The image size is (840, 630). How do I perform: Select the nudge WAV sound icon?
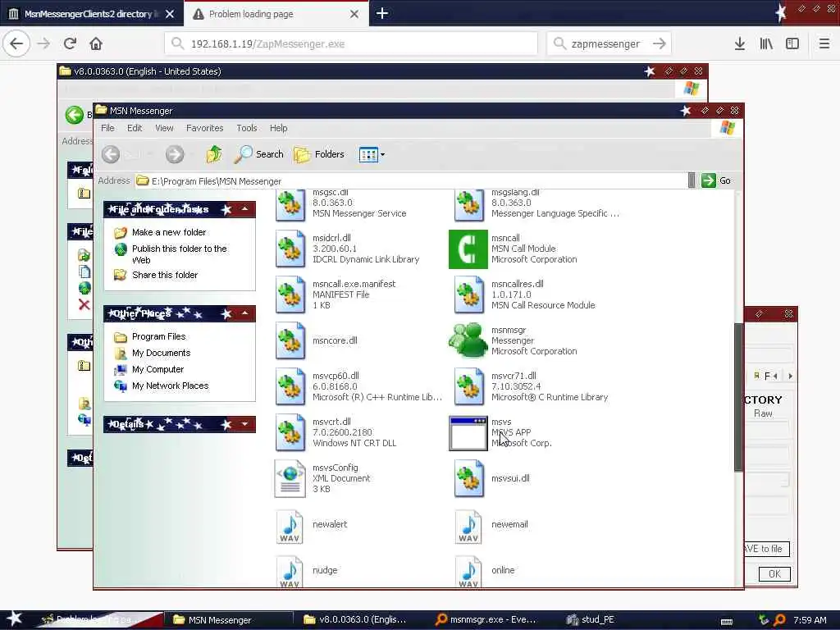tap(290, 572)
